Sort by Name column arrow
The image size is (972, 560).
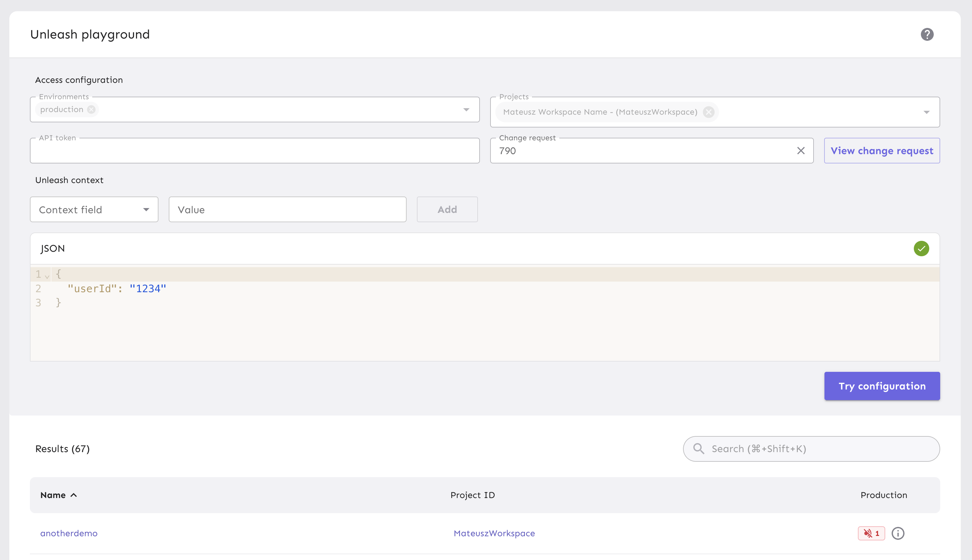(x=74, y=495)
